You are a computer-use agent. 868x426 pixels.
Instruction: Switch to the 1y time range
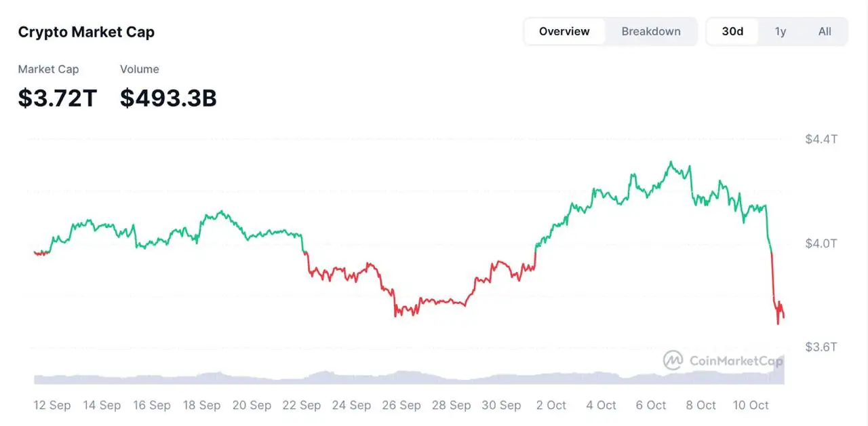click(x=780, y=31)
